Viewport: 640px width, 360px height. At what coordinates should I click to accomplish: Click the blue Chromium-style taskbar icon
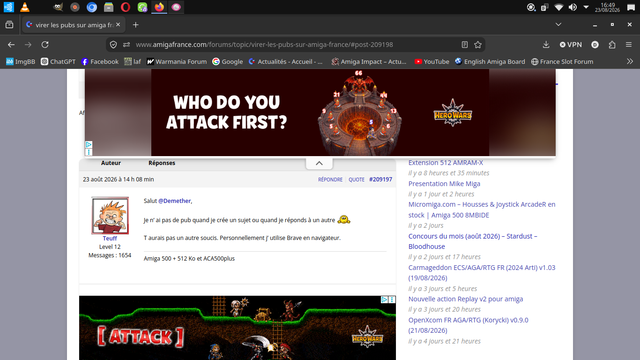pos(92,7)
